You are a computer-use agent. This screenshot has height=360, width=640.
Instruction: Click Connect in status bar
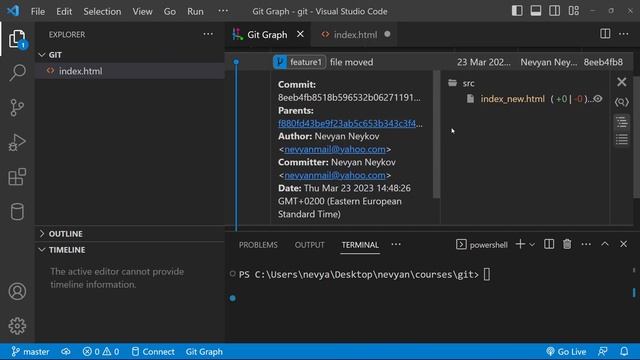pos(153,351)
